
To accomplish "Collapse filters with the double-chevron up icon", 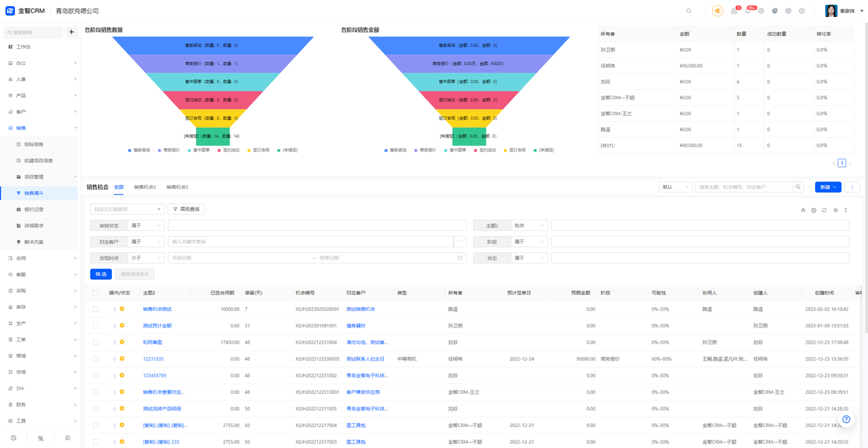I will [x=803, y=210].
